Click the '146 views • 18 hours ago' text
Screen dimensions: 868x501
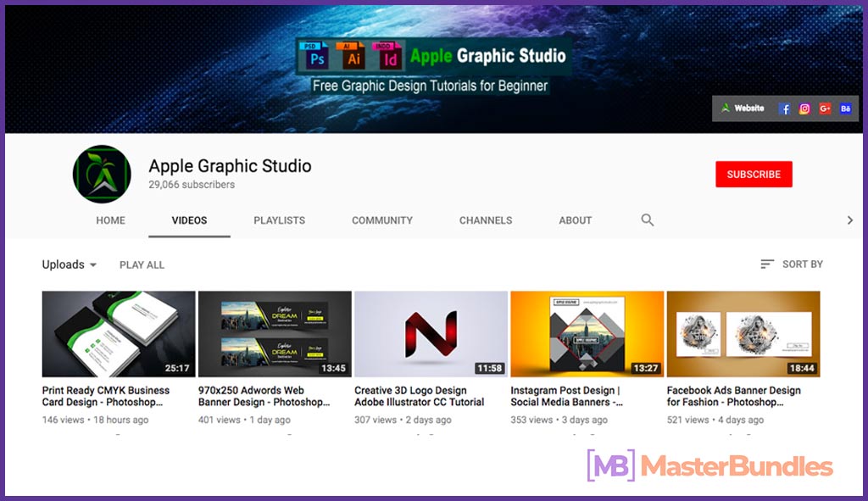pyautogui.click(x=95, y=420)
